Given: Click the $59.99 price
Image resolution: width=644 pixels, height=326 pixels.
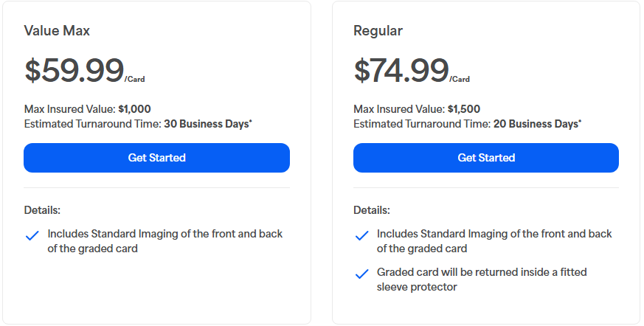Looking at the screenshot, I should coord(74,71).
